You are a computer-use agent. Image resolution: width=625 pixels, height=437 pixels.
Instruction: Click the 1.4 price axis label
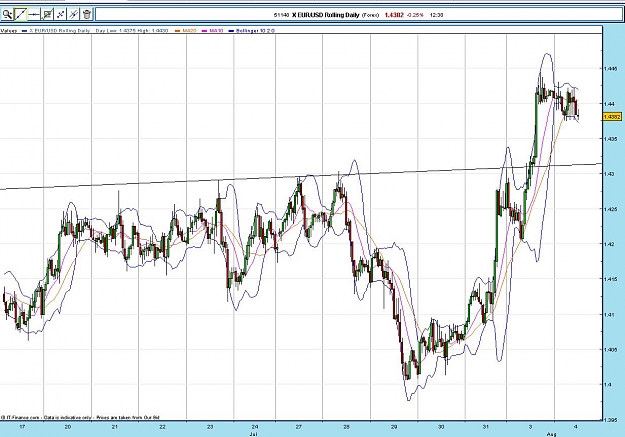pos(607,385)
